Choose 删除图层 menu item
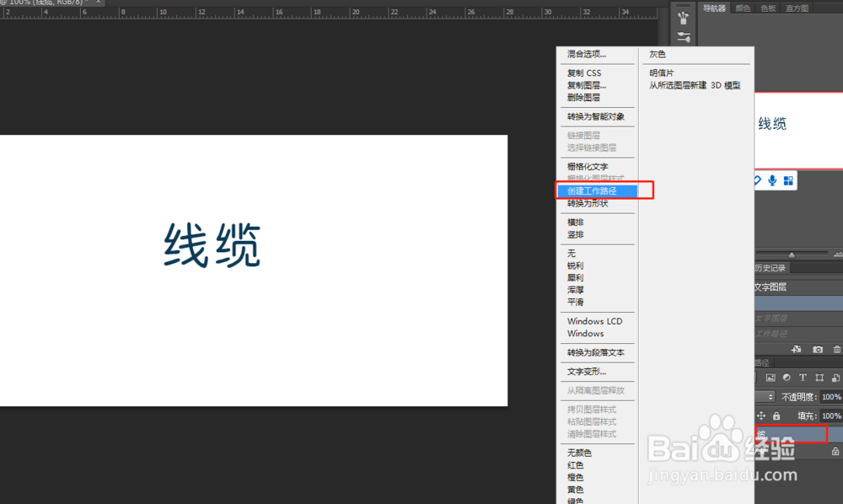This screenshot has width=843, height=504. coord(584,97)
